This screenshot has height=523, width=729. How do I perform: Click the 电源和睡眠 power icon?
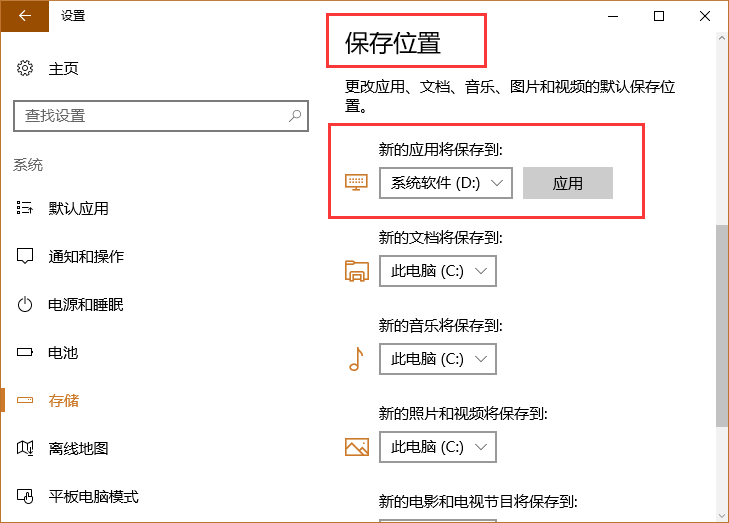point(25,304)
